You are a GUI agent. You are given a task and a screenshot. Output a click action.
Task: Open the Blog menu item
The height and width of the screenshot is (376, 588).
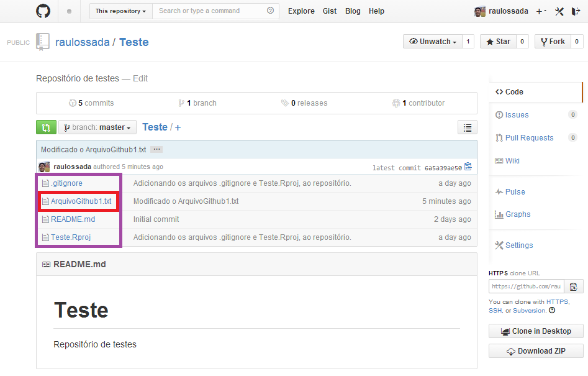click(x=353, y=11)
